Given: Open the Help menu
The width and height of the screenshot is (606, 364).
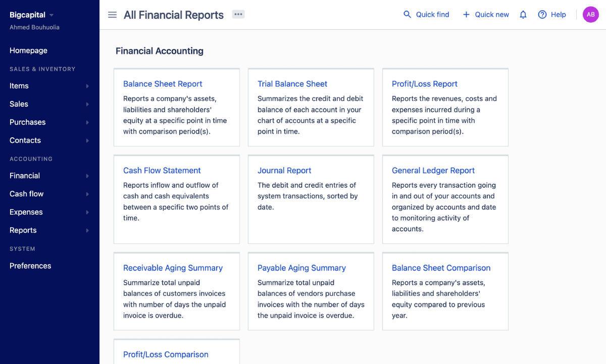Looking at the screenshot, I should [552, 14].
